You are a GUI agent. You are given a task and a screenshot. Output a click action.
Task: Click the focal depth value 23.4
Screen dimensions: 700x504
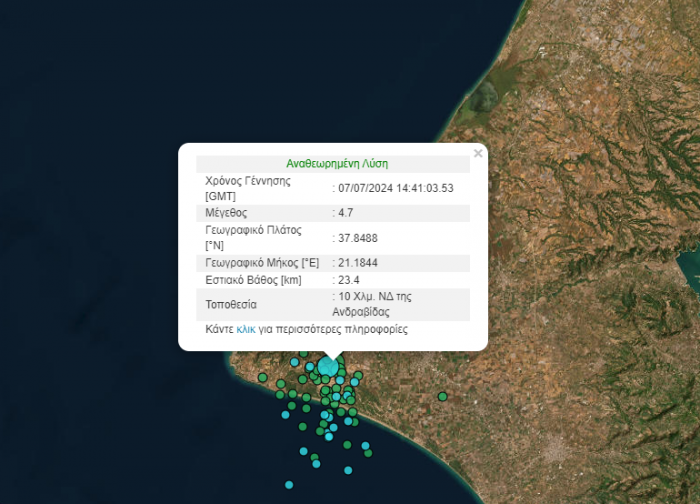tap(347, 279)
